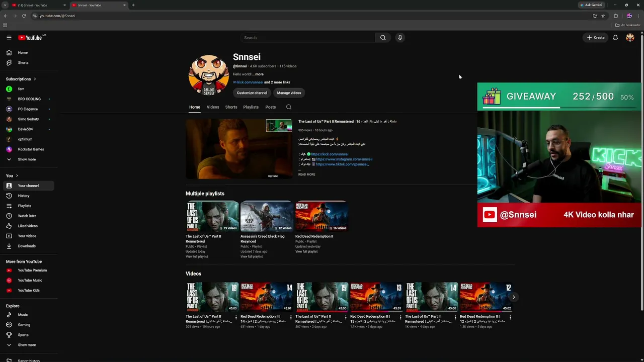Reload the page with the browser refresh icon
The height and width of the screenshot is (362, 644).
click(x=24, y=16)
